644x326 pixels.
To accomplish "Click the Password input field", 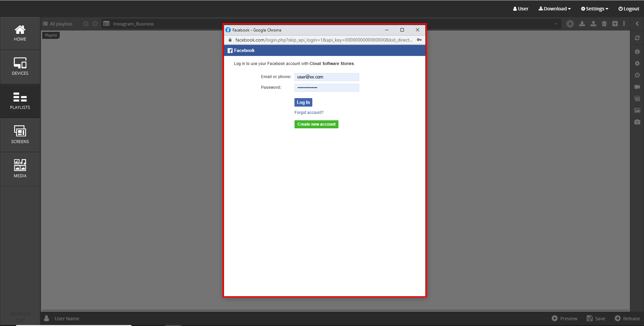I will [327, 88].
